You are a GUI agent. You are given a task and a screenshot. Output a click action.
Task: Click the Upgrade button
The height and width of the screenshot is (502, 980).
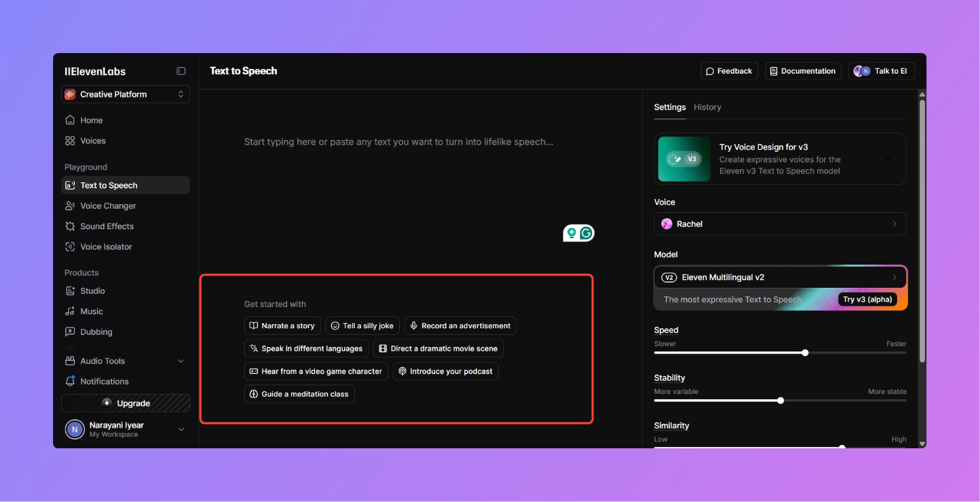click(x=125, y=403)
